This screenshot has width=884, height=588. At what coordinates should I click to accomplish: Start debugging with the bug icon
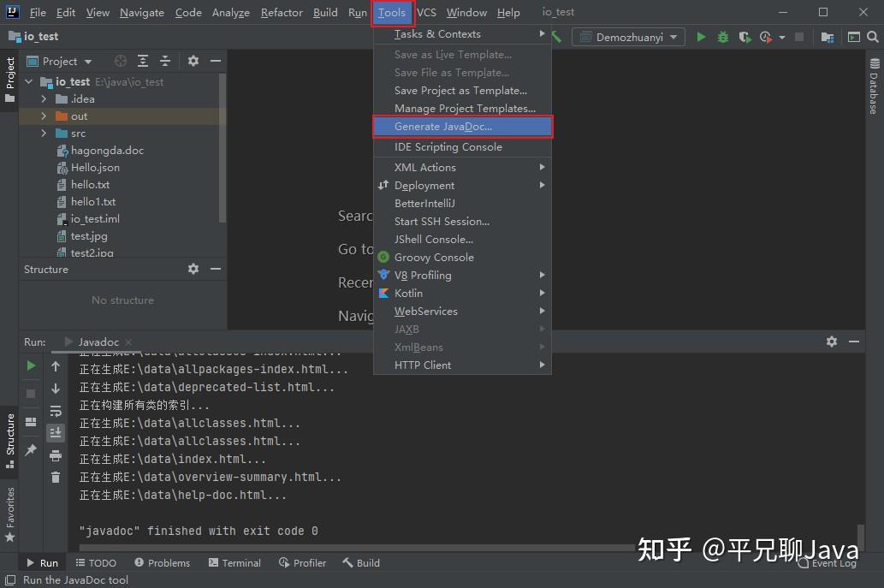pyautogui.click(x=723, y=37)
